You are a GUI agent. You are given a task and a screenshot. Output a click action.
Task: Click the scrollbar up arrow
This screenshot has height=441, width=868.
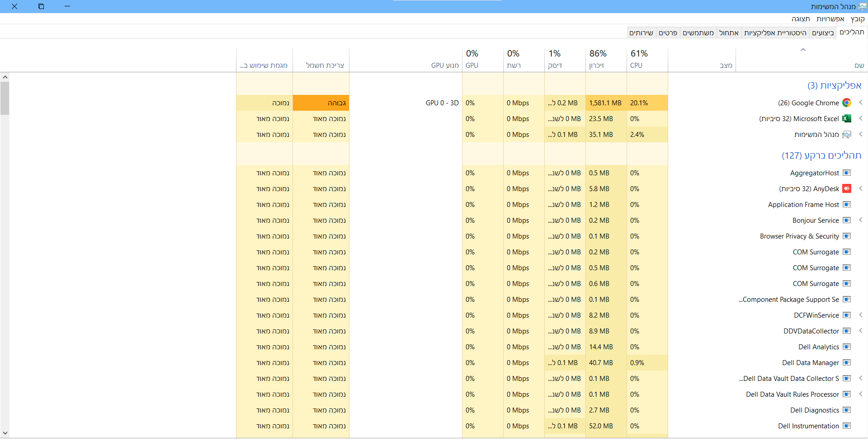point(5,77)
